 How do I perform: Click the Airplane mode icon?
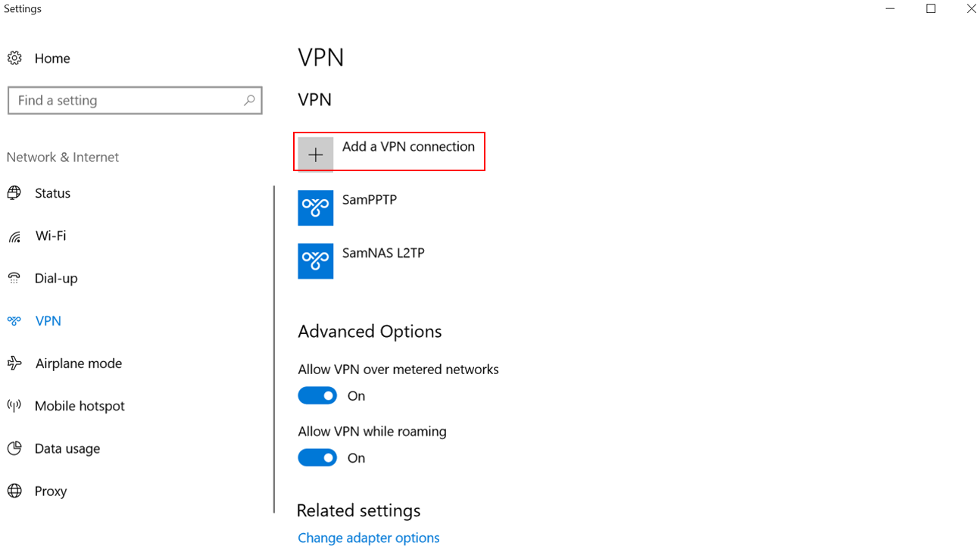[x=14, y=363]
